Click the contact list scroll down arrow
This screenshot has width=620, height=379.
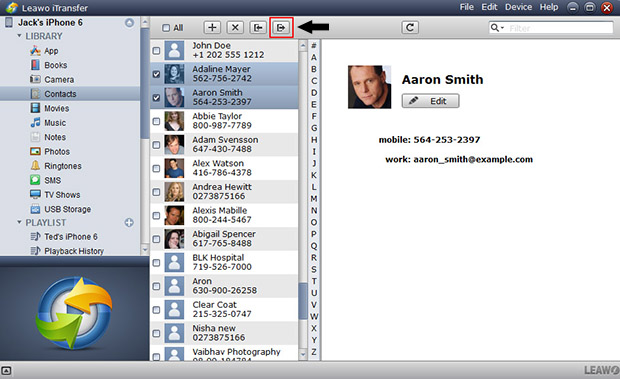(x=303, y=354)
